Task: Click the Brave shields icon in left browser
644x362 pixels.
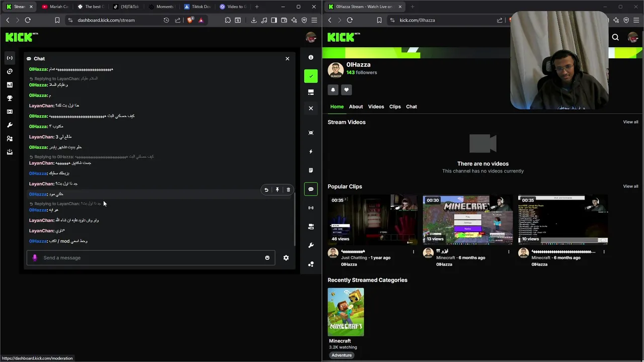Action: 190,20
